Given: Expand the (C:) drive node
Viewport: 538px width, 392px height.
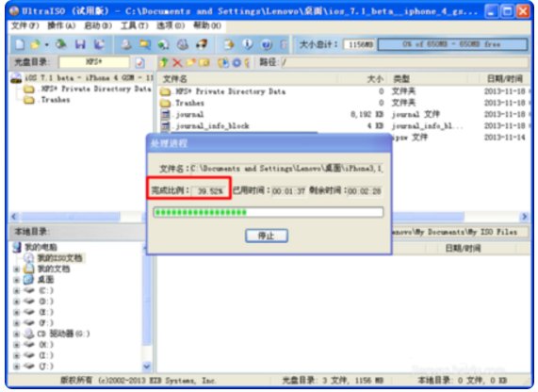Looking at the screenshot, I should tap(16, 291).
